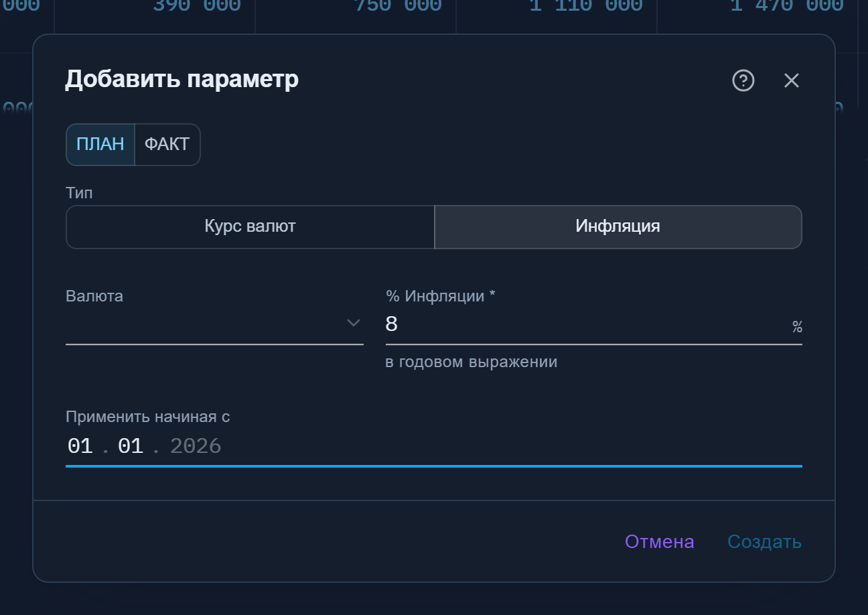Viewport: 868px width, 615px height.
Task: Switch to ПЛАН mode
Action: (x=100, y=145)
